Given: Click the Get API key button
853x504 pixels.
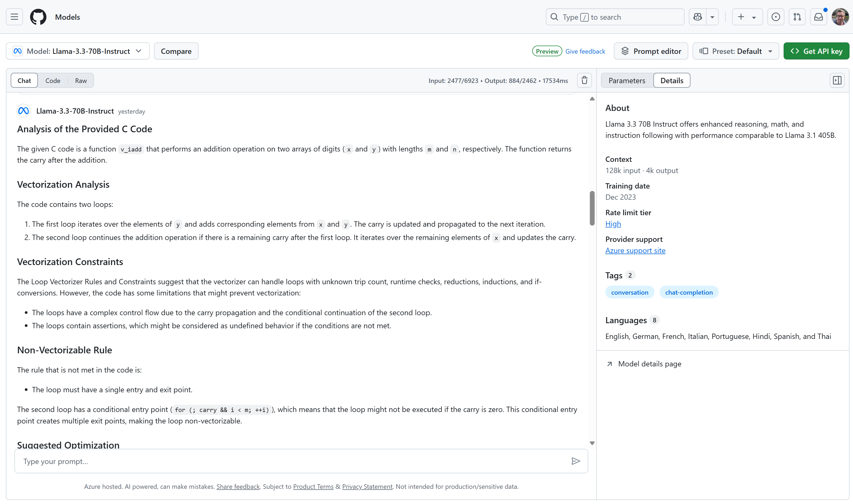Looking at the screenshot, I should click(816, 51).
